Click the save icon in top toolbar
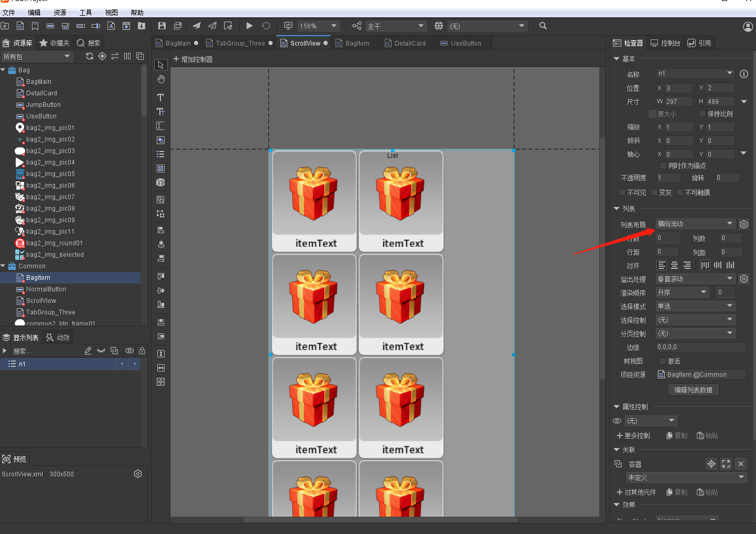Screen dimensions: 756x534 point(162,26)
